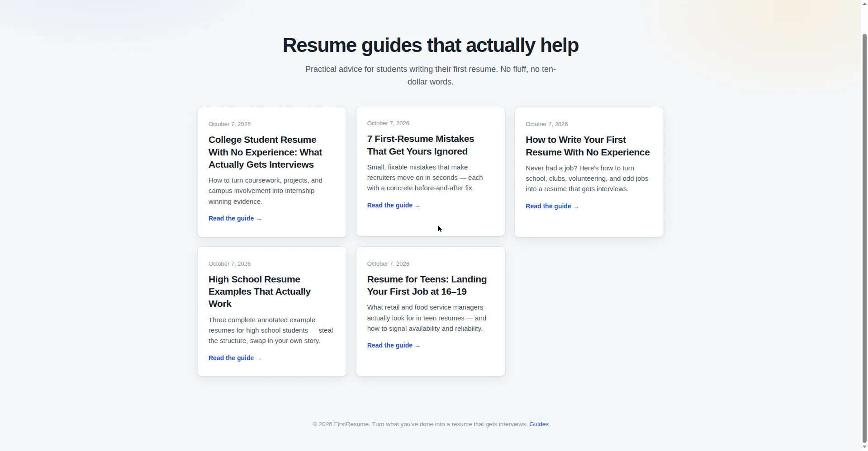
Task: Open How to Write Your First Resume title
Action: click(x=588, y=146)
